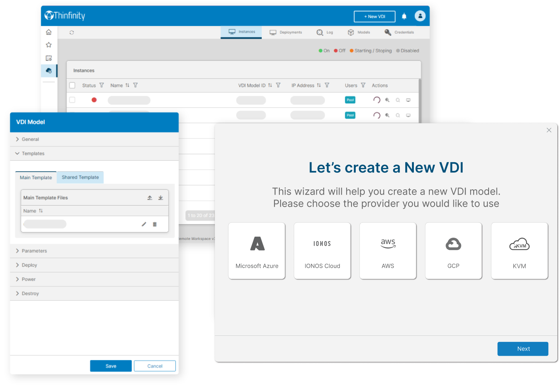Sort template files by Name

point(41,211)
